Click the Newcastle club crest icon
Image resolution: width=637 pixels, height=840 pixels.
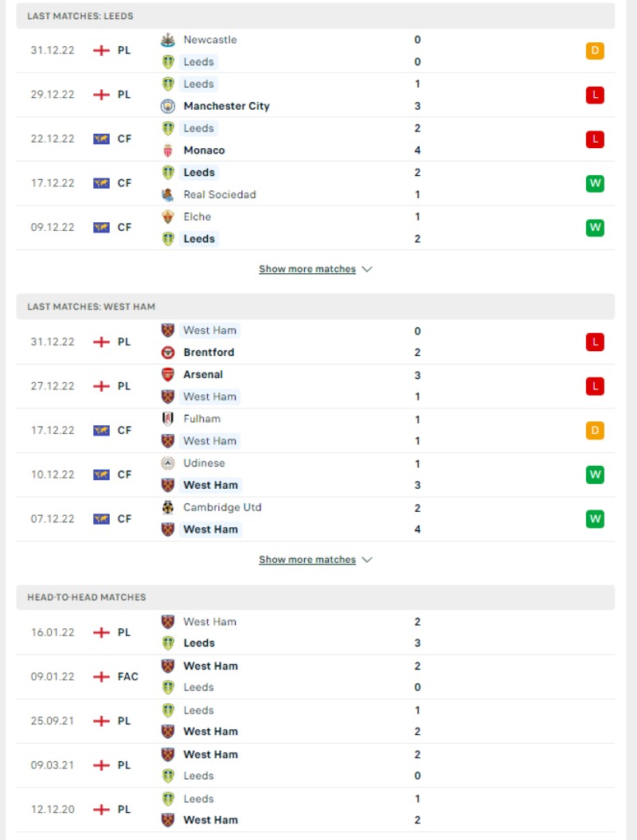point(168,40)
